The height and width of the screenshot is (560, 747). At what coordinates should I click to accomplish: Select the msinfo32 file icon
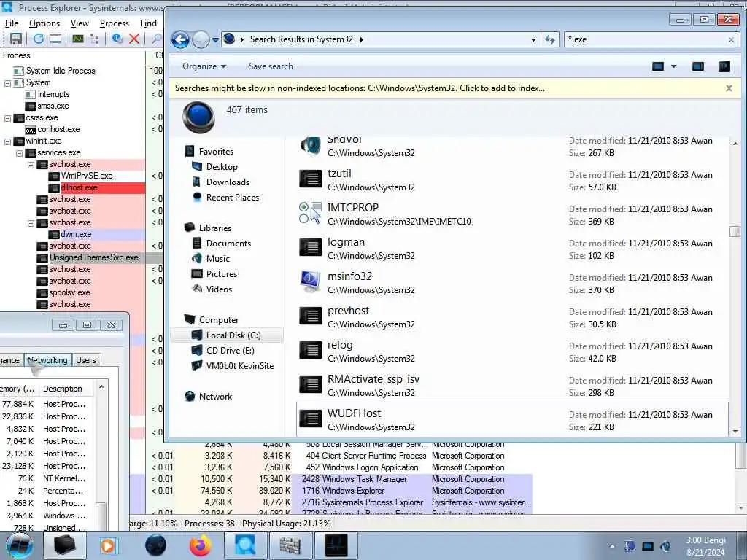click(311, 282)
